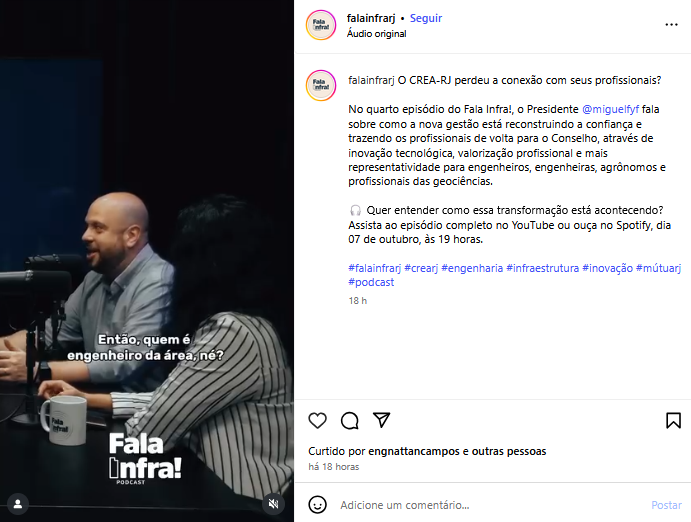Open the #podcast hashtag
This screenshot has height=522, width=691.
pyautogui.click(x=371, y=282)
